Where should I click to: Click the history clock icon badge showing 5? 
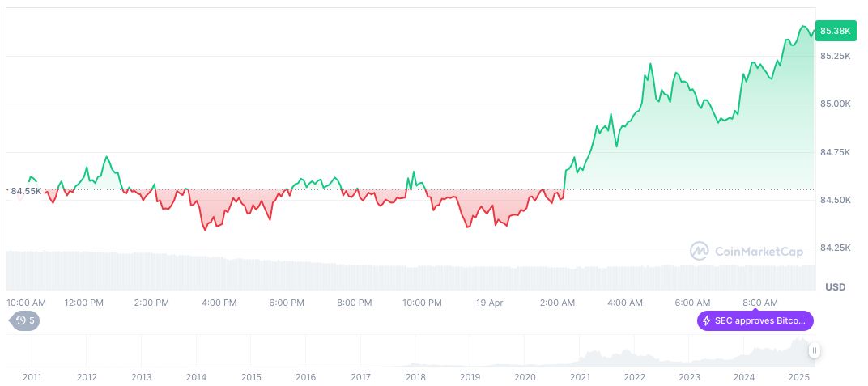click(24, 320)
